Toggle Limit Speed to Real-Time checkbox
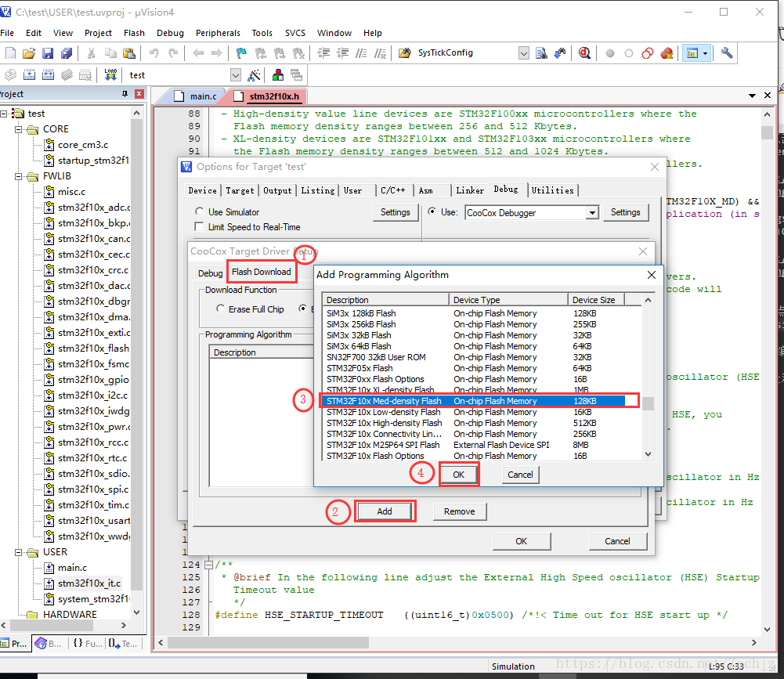This screenshot has width=784, height=679. [x=199, y=226]
